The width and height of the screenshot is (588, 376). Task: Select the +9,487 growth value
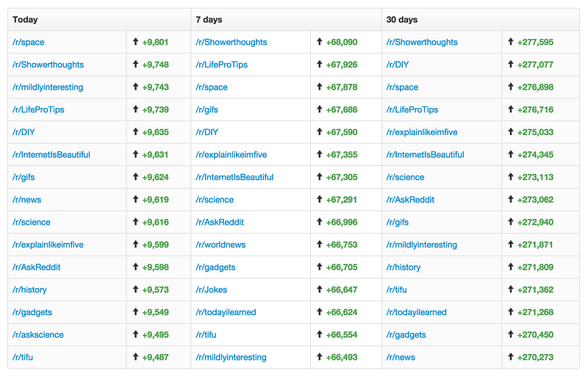(155, 357)
